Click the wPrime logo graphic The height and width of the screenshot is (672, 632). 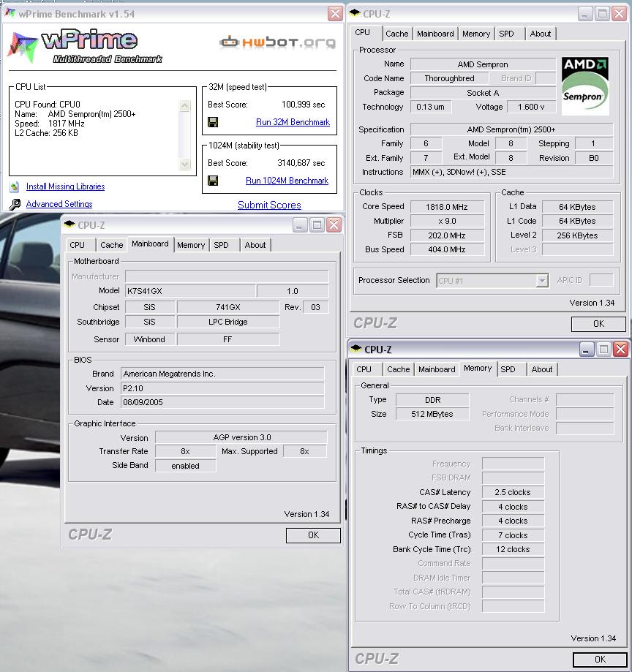point(85,46)
